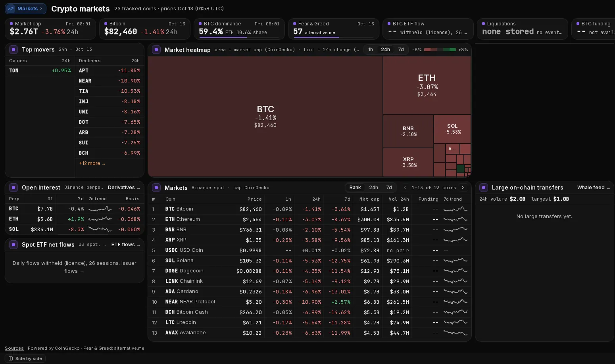Click the heatmap color scale legend
This screenshot has height=364, width=615.
[440, 50]
